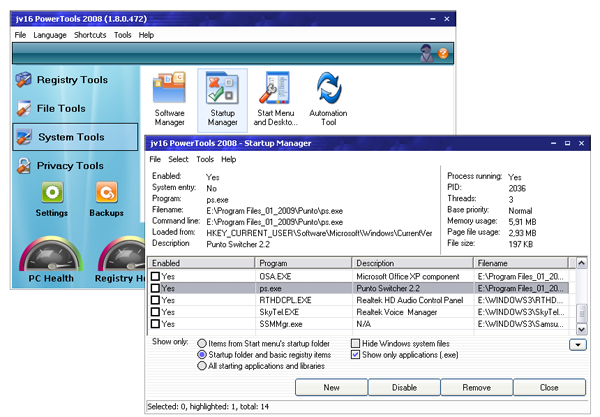
Task: Open File menu in main PowerTools window
Action: click(x=20, y=35)
